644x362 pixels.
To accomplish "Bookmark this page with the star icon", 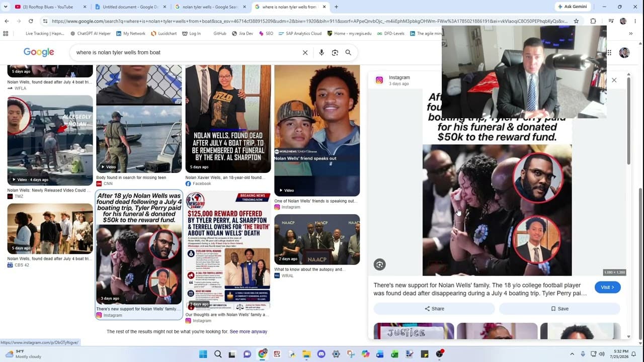I will 576,21.
